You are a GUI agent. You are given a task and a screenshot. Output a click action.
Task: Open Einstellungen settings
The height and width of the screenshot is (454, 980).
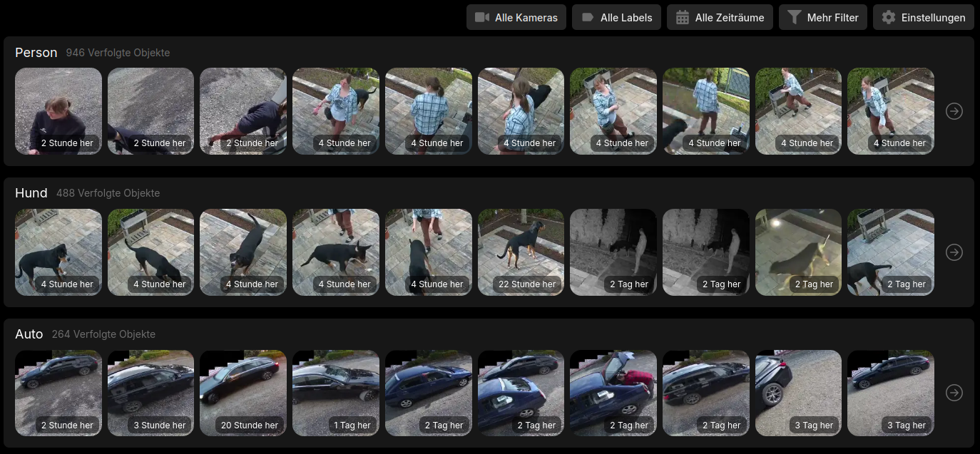[x=923, y=17]
